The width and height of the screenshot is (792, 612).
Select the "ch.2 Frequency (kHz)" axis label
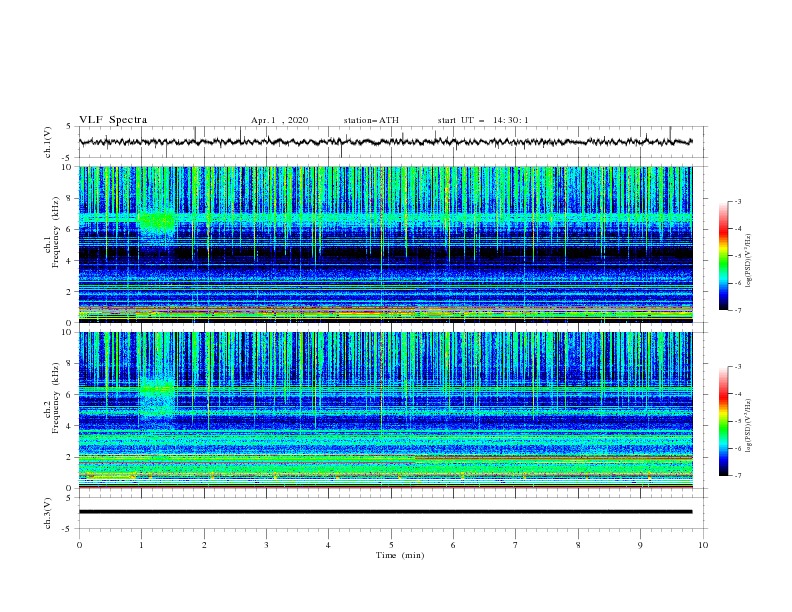pos(52,398)
